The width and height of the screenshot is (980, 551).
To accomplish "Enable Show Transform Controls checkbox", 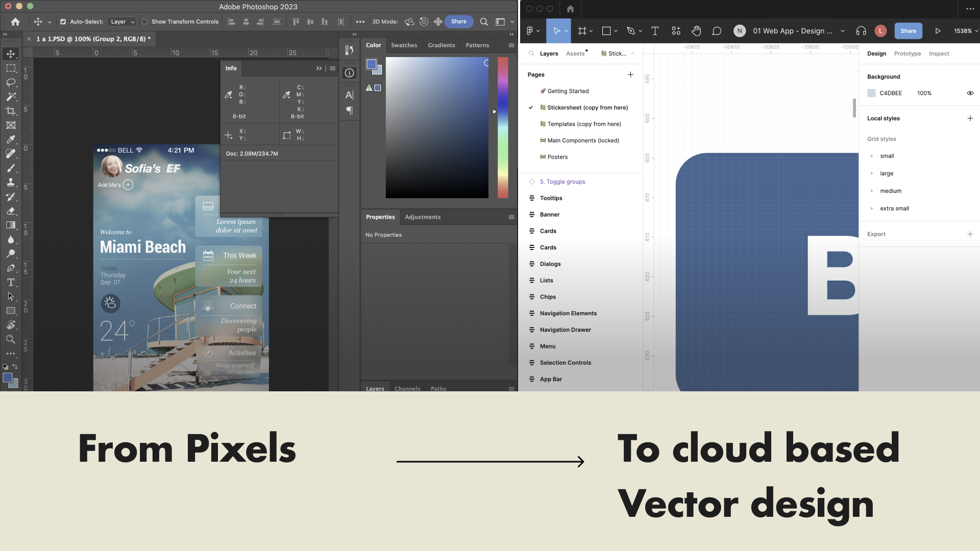I will point(144,21).
